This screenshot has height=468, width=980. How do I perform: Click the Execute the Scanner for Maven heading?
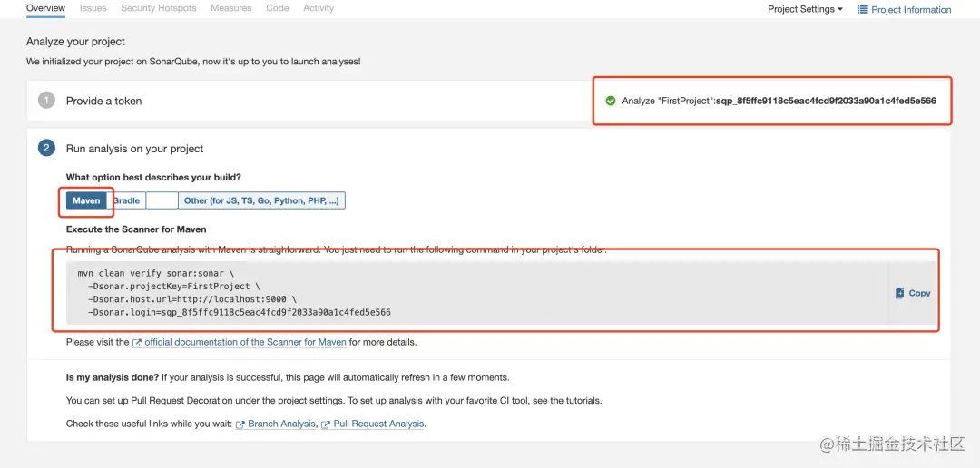click(136, 229)
